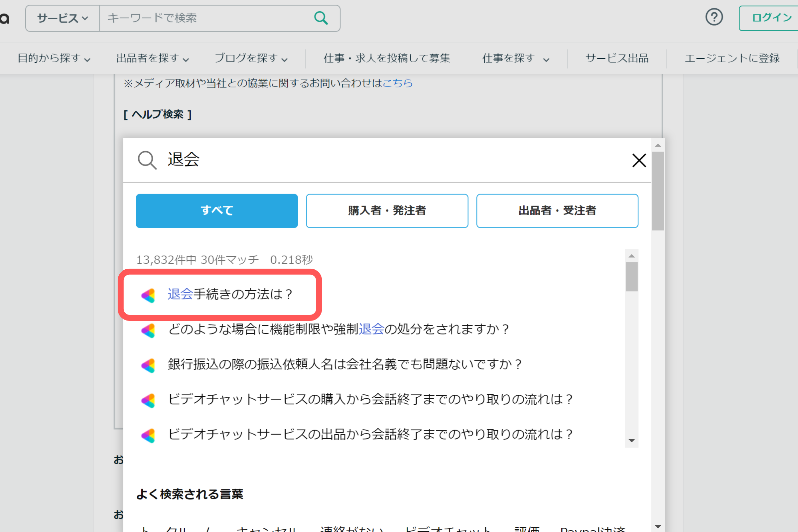
Task: Click the green search magnifier icon in header
Action: point(321,18)
